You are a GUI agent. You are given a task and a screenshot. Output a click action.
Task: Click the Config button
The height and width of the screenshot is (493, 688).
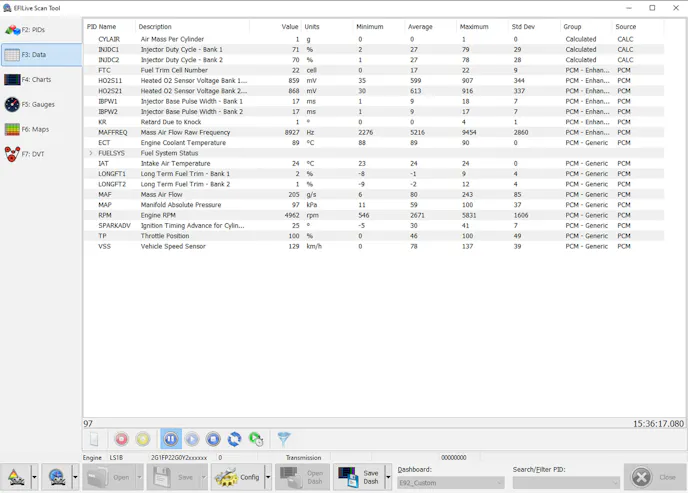coord(238,477)
